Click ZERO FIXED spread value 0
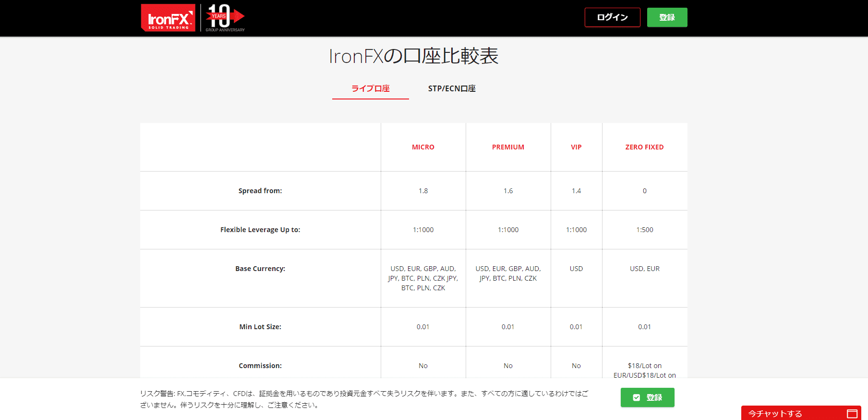 [x=645, y=191]
